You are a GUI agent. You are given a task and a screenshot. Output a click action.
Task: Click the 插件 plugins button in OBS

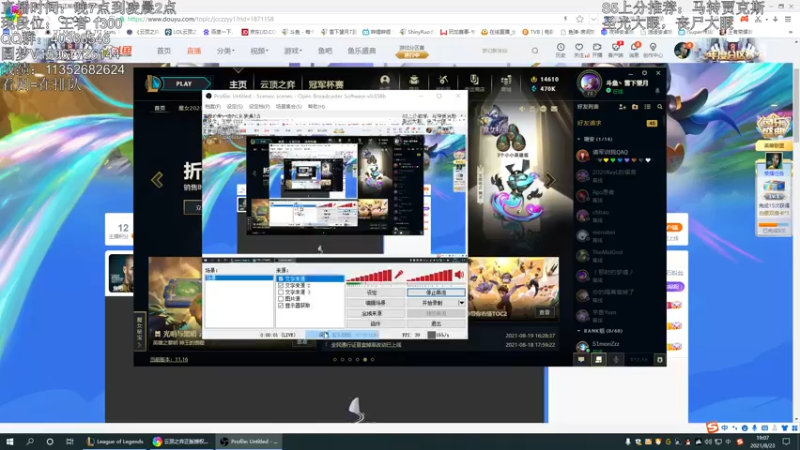pyautogui.click(x=375, y=323)
